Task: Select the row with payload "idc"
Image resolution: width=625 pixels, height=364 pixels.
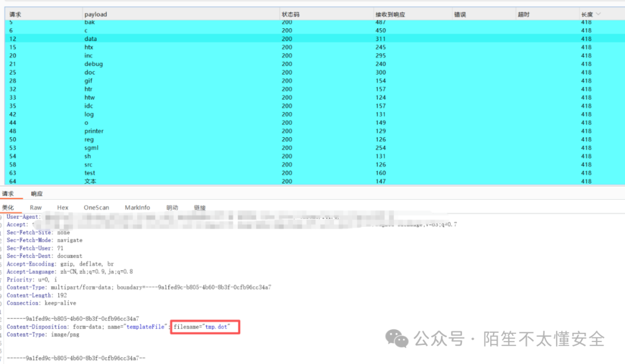Action: (315, 106)
